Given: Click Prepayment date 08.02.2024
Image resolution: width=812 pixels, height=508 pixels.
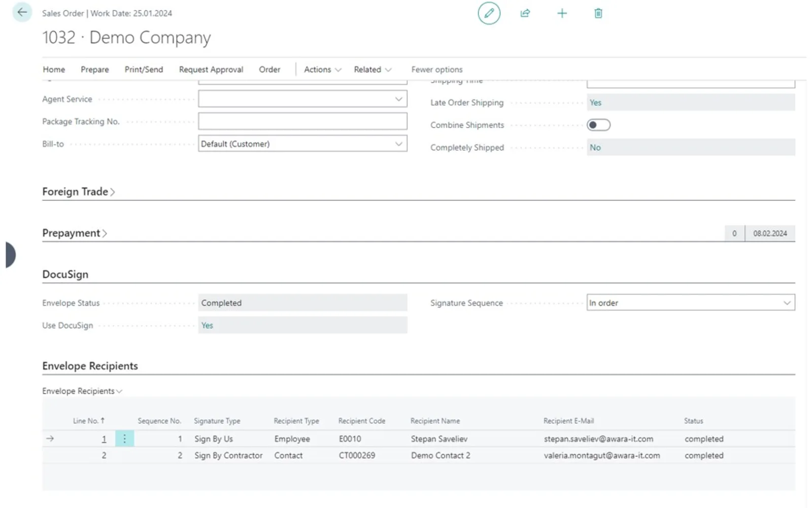Looking at the screenshot, I should [770, 233].
